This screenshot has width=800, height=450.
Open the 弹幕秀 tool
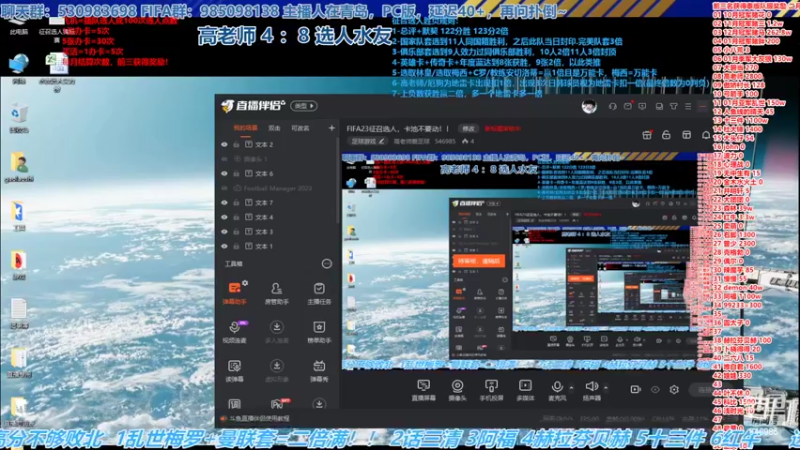319,370
